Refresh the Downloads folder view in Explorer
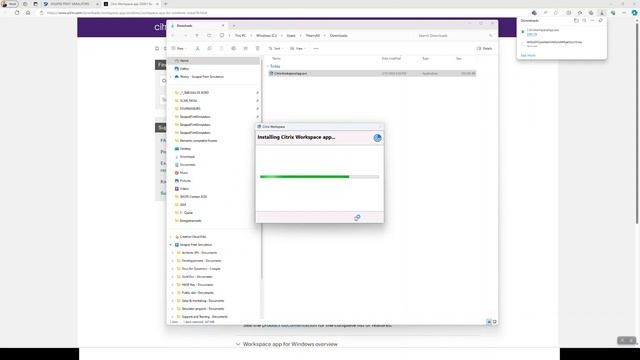This screenshot has width=640, height=360. (209, 36)
